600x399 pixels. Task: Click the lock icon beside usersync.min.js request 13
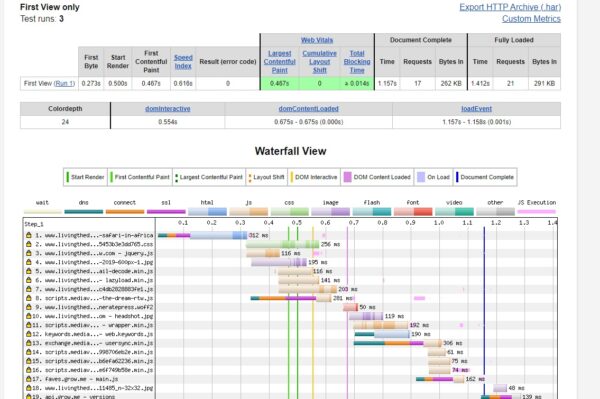pyautogui.click(x=29, y=343)
